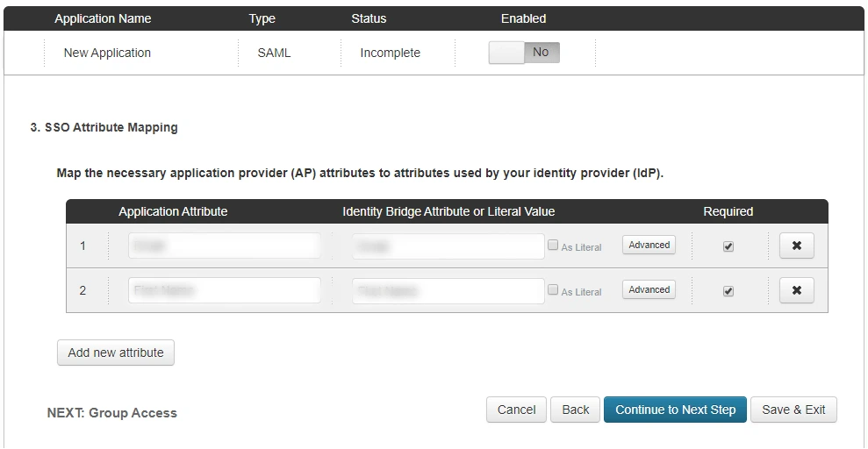The width and height of the screenshot is (868, 449).
Task: Click Save & Exit button
Action: point(793,410)
